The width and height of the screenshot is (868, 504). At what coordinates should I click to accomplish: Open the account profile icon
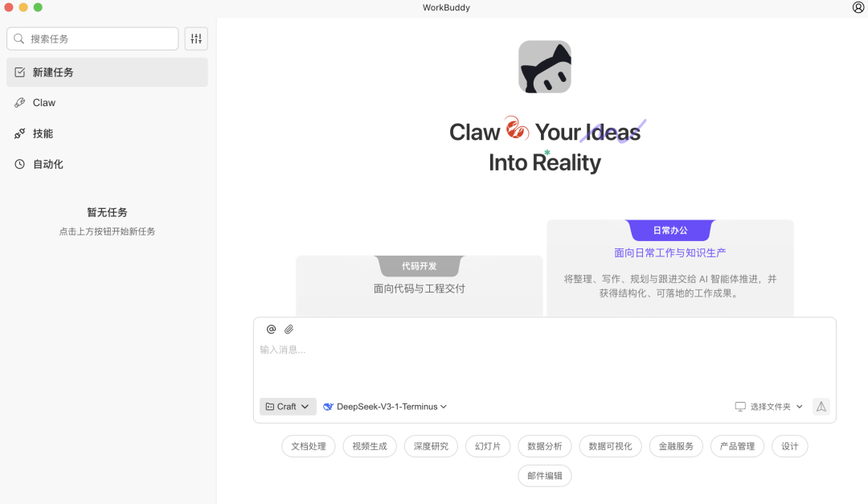pyautogui.click(x=857, y=7)
